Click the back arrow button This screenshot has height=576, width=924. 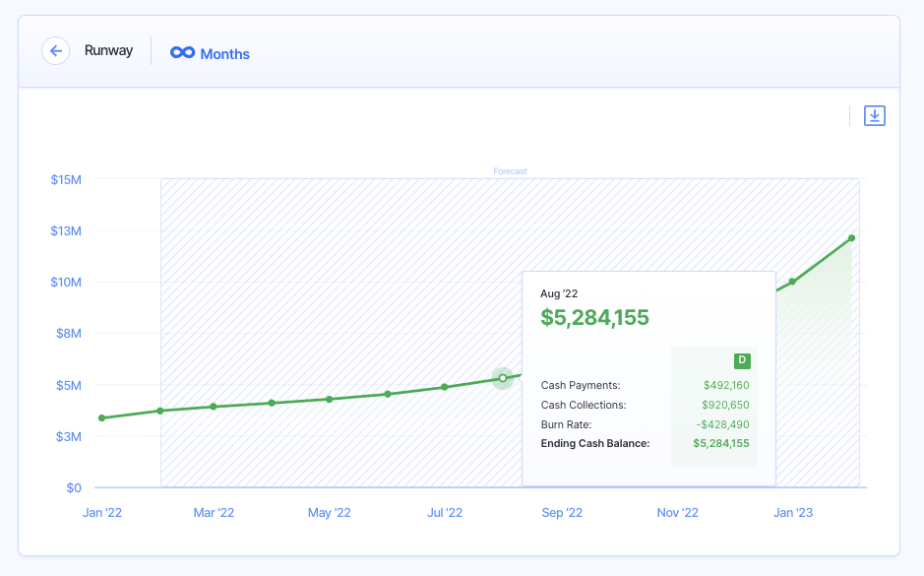(55, 51)
